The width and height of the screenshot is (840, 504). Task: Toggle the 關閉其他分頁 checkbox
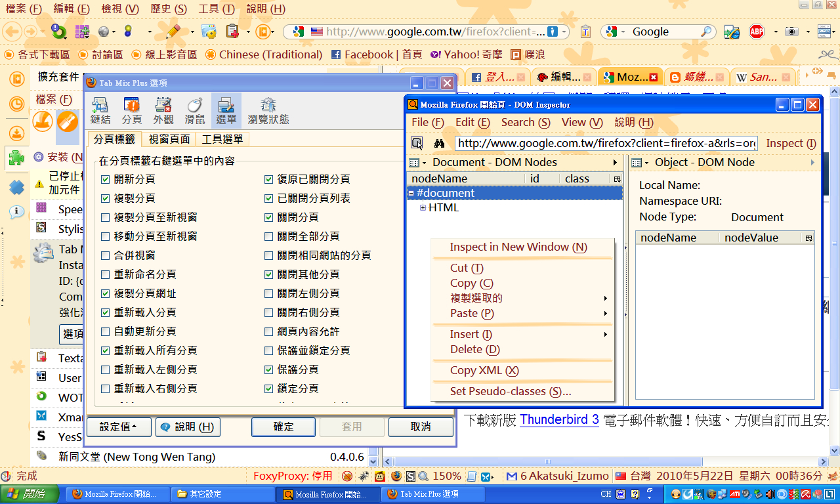pos(269,274)
